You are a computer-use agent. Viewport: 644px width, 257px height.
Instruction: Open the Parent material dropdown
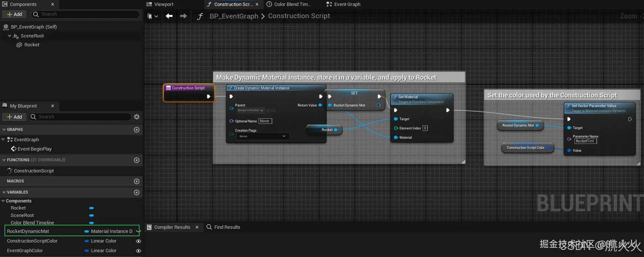point(251,111)
